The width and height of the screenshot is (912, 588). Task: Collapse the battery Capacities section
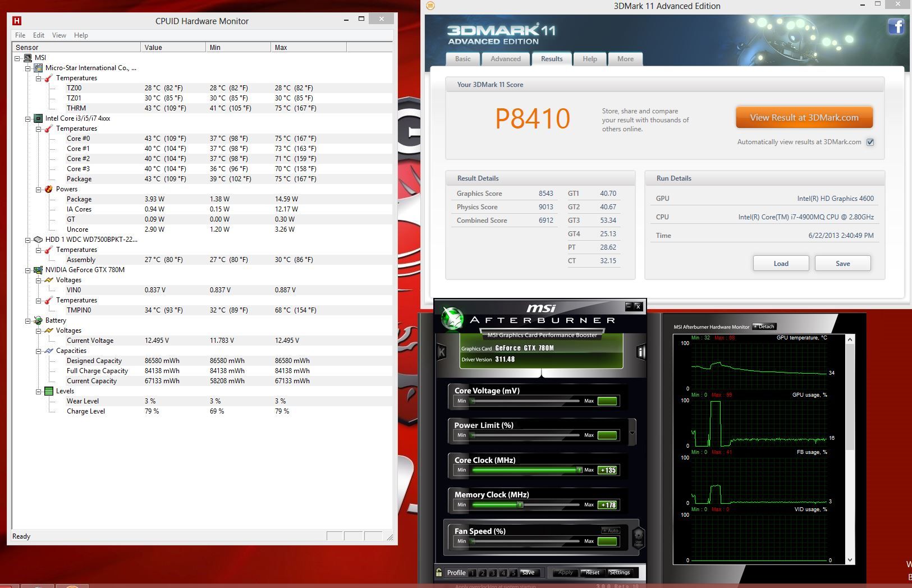point(39,351)
